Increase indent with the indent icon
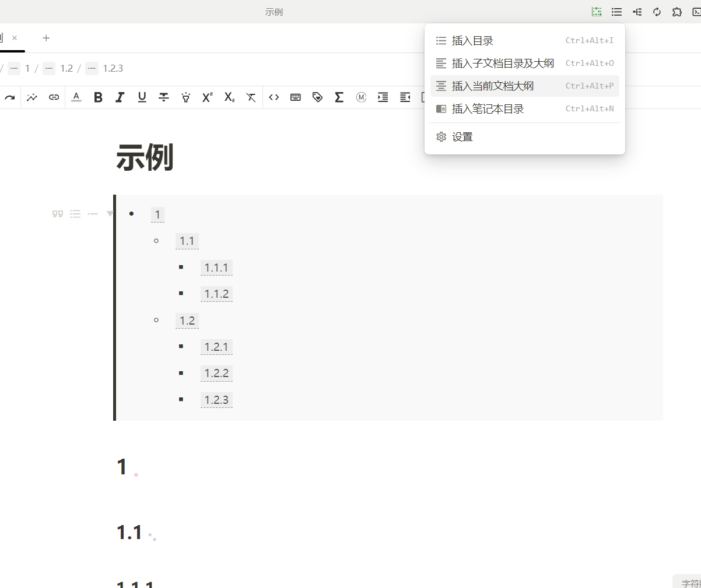The height and width of the screenshot is (588, 701). tap(383, 97)
